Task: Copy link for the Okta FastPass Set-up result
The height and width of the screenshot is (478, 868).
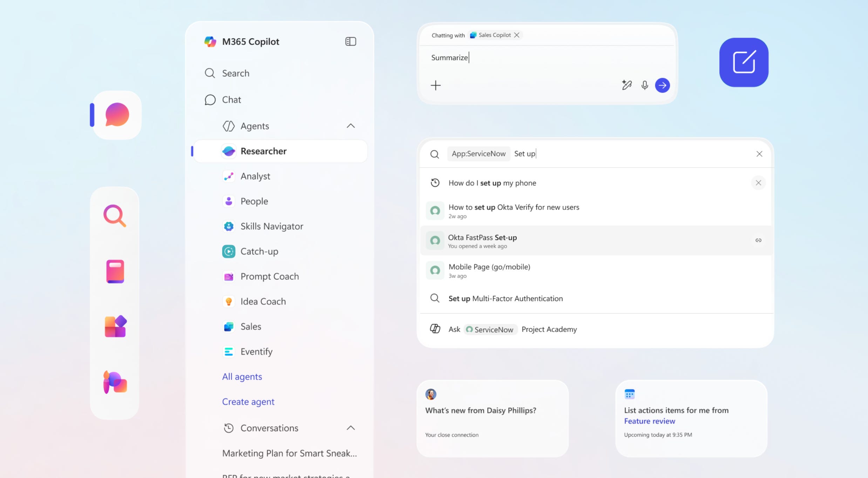Action: point(758,240)
